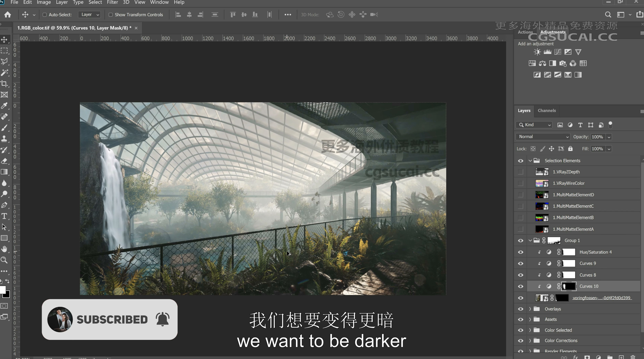Add a Levels adjustment
Viewport: 644px width, 359px height.
point(547,52)
